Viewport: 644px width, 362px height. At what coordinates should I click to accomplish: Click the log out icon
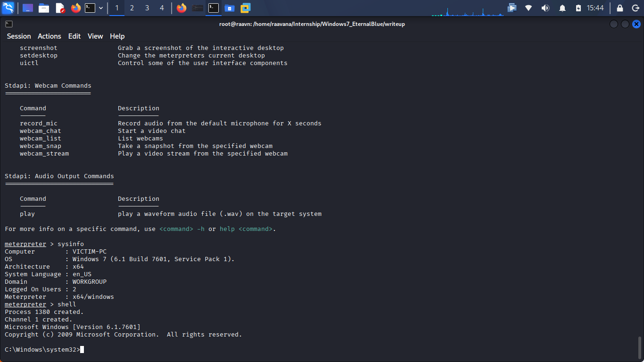[x=635, y=8]
